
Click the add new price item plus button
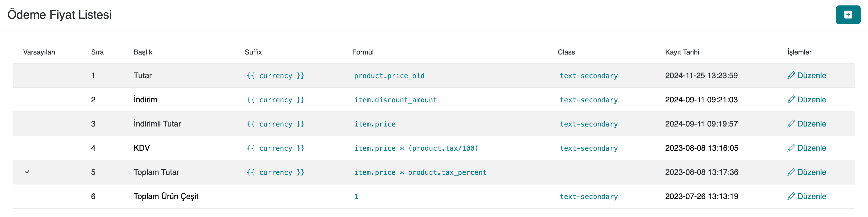(848, 15)
